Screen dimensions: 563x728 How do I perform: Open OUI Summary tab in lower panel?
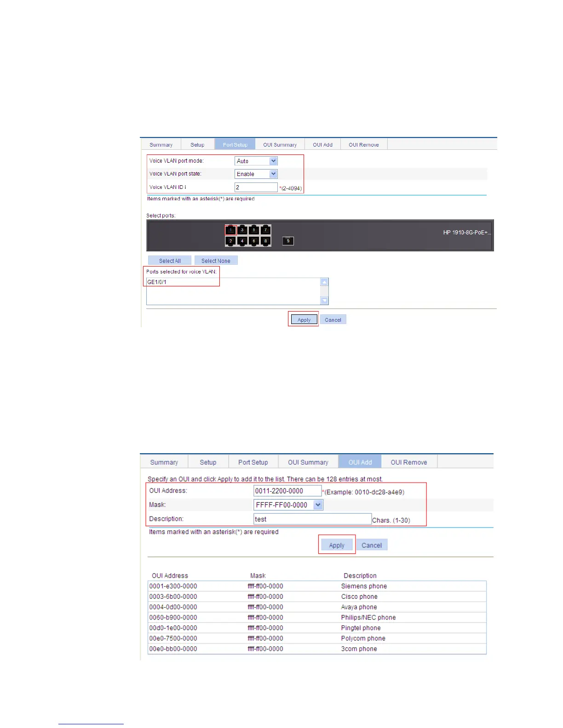[308, 462]
